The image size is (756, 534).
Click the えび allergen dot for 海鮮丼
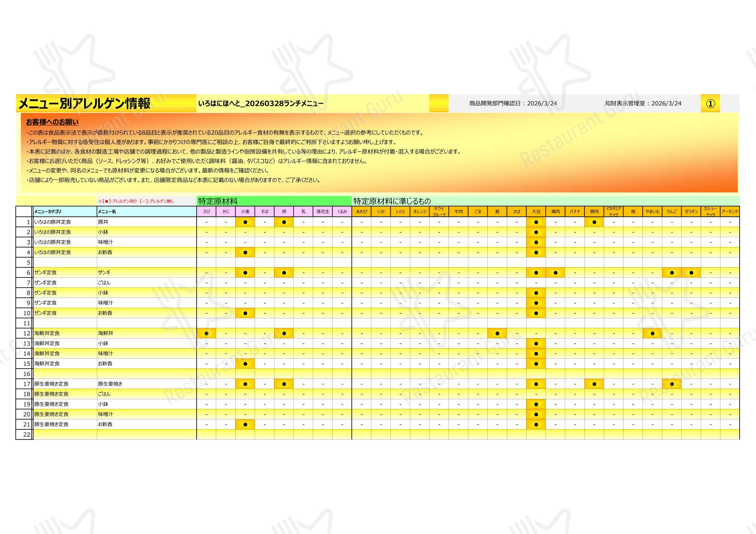tap(207, 333)
